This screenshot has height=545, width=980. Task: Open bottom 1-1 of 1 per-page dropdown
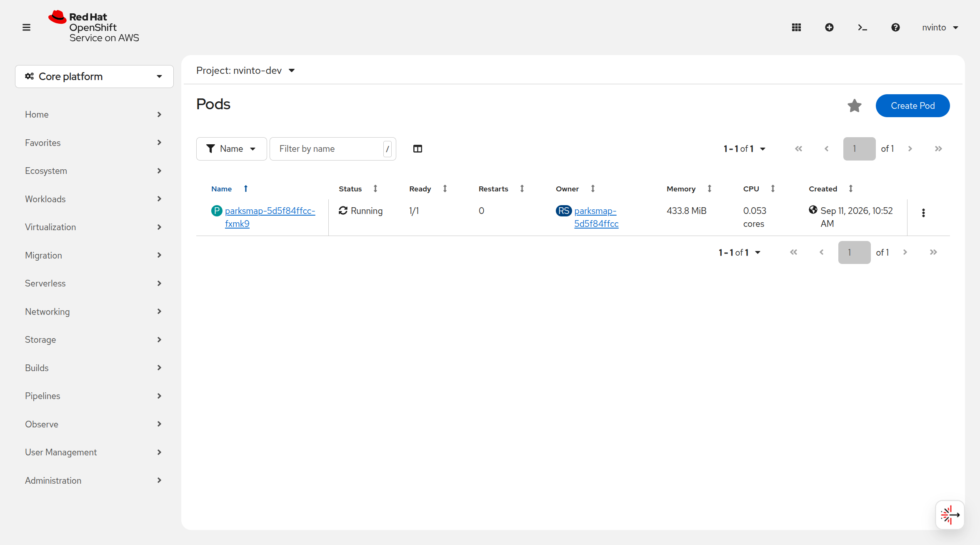point(739,252)
